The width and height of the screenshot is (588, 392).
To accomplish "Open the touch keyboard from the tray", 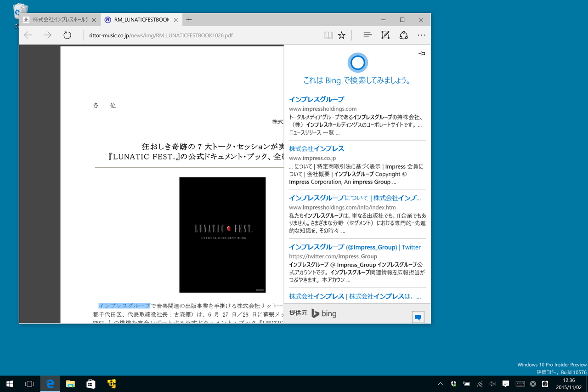I will click(x=520, y=384).
